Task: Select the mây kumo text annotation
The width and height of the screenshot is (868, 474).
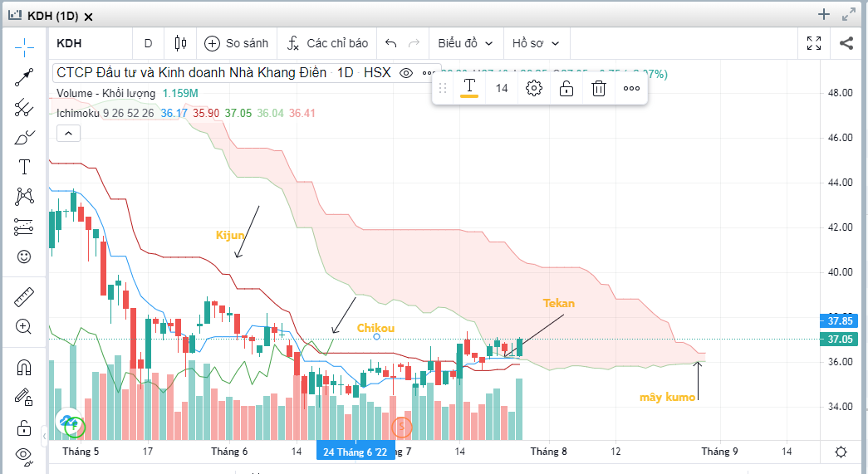Action: click(x=667, y=397)
